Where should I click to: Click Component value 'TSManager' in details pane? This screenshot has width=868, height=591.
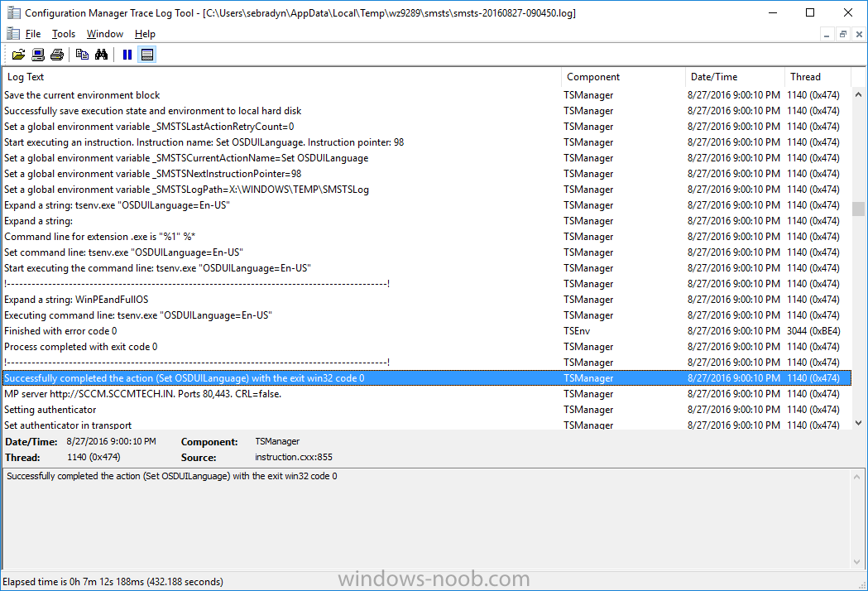coord(277,441)
